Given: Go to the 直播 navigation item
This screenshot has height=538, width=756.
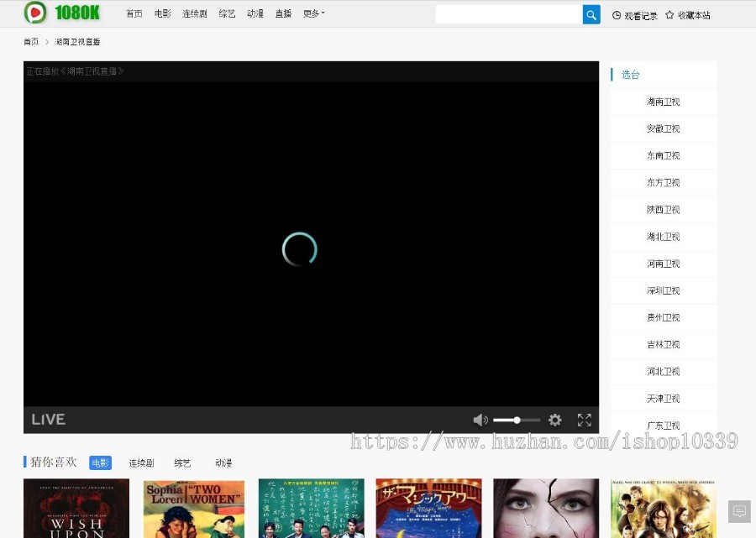Looking at the screenshot, I should click(x=283, y=14).
